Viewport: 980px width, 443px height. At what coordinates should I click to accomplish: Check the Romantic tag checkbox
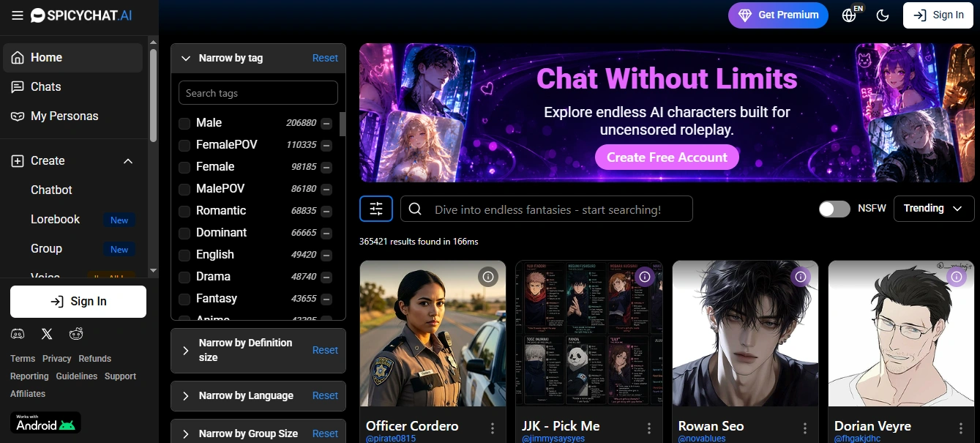coord(184,211)
